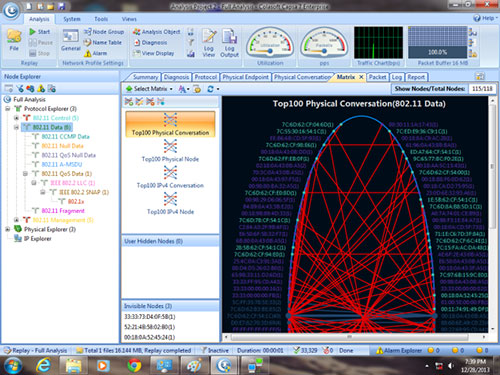The image size is (500, 375).
Task: Open Internet Explorer from taskbar
Action: [x=43, y=366]
